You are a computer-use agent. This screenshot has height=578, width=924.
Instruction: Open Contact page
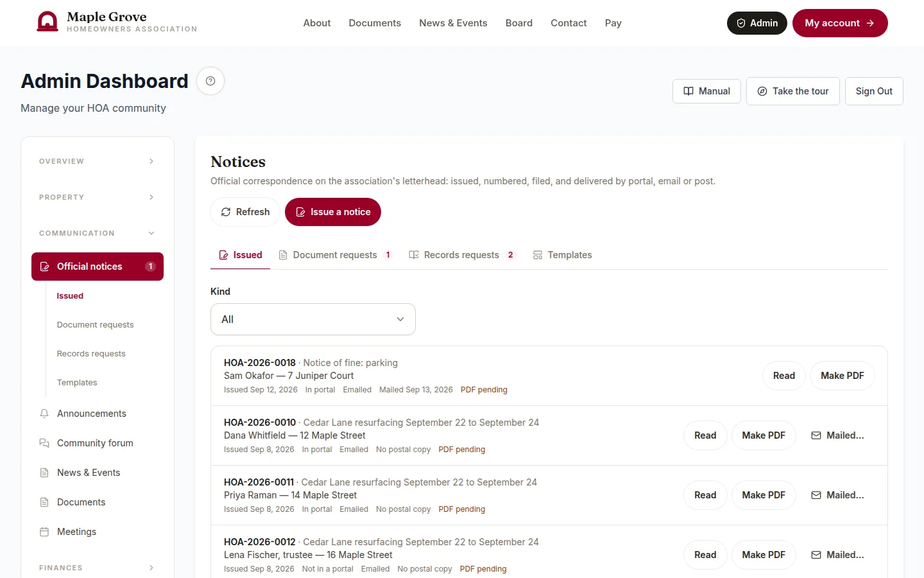569,23
